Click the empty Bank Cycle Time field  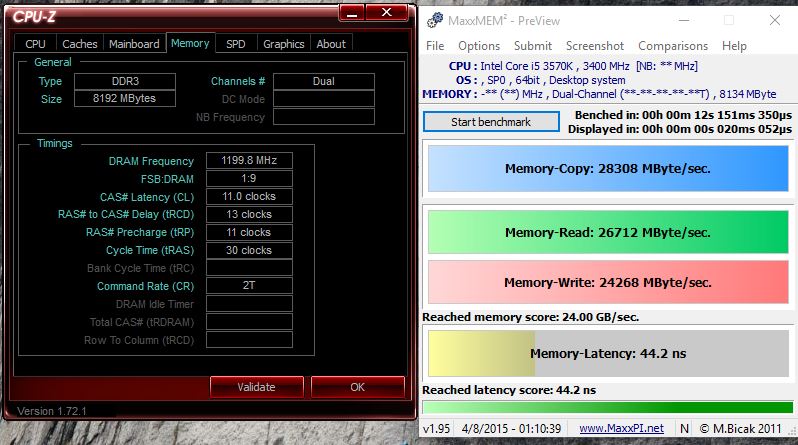pyautogui.click(x=249, y=268)
